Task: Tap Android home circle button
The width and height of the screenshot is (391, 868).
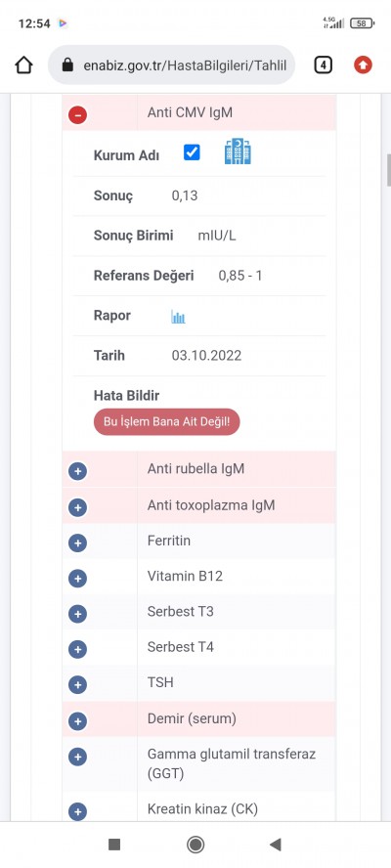Action: (x=195, y=845)
